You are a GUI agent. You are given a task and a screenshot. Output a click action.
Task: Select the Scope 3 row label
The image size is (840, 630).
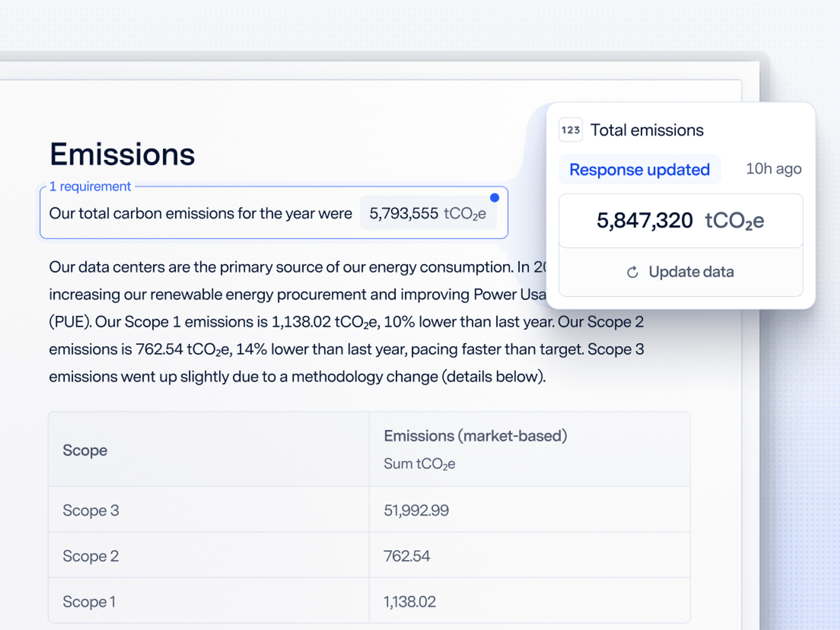[91, 510]
